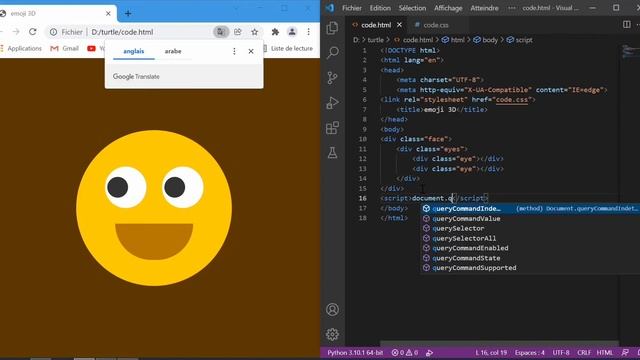This screenshot has width=640, height=360.
Task: Click code.css link on line 6
Action: 511,100
